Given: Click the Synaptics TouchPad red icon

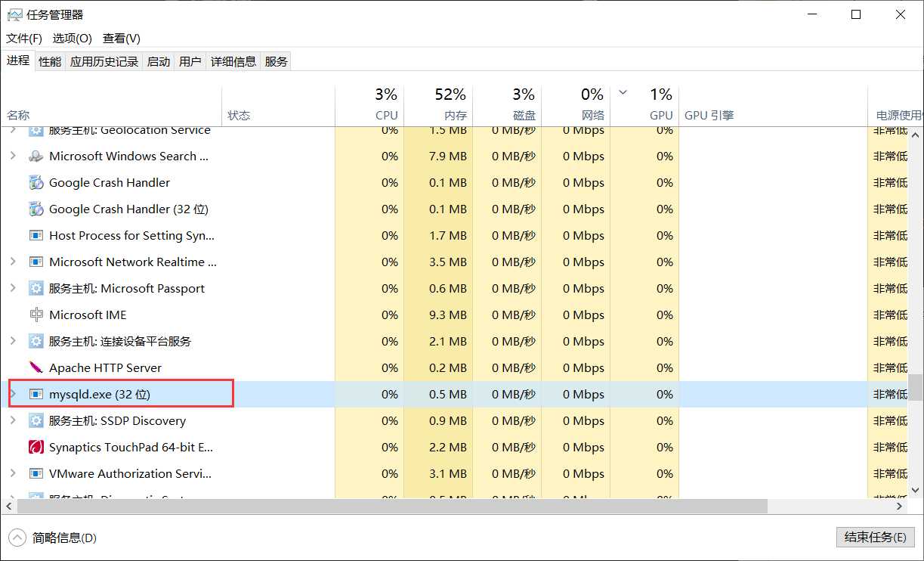Looking at the screenshot, I should click(x=36, y=448).
